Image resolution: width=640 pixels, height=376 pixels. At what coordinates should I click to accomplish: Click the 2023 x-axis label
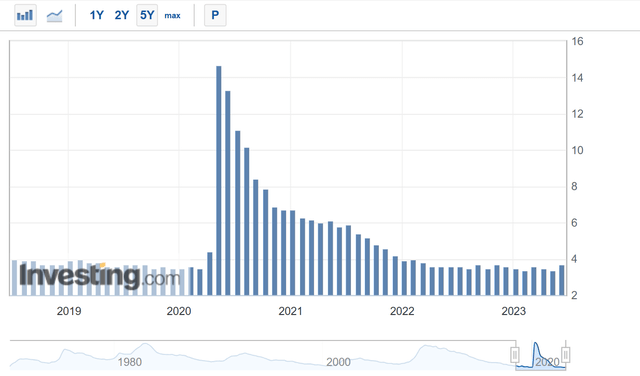coord(513,311)
